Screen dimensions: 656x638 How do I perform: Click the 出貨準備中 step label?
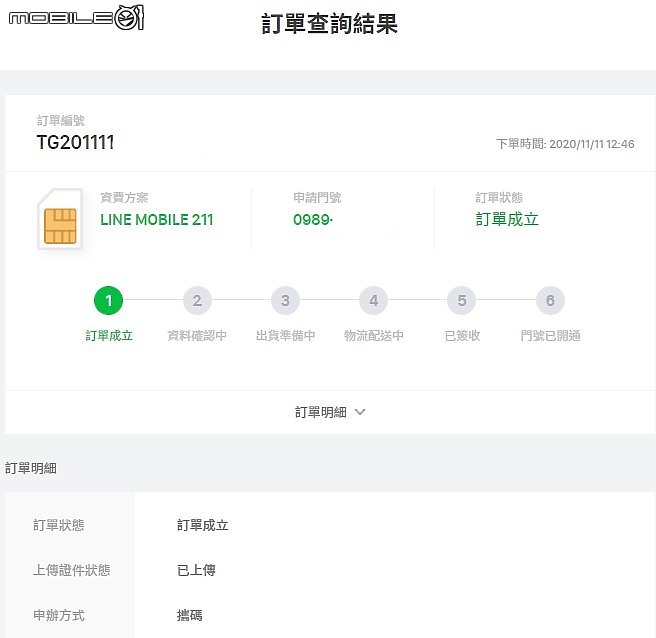(x=285, y=336)
